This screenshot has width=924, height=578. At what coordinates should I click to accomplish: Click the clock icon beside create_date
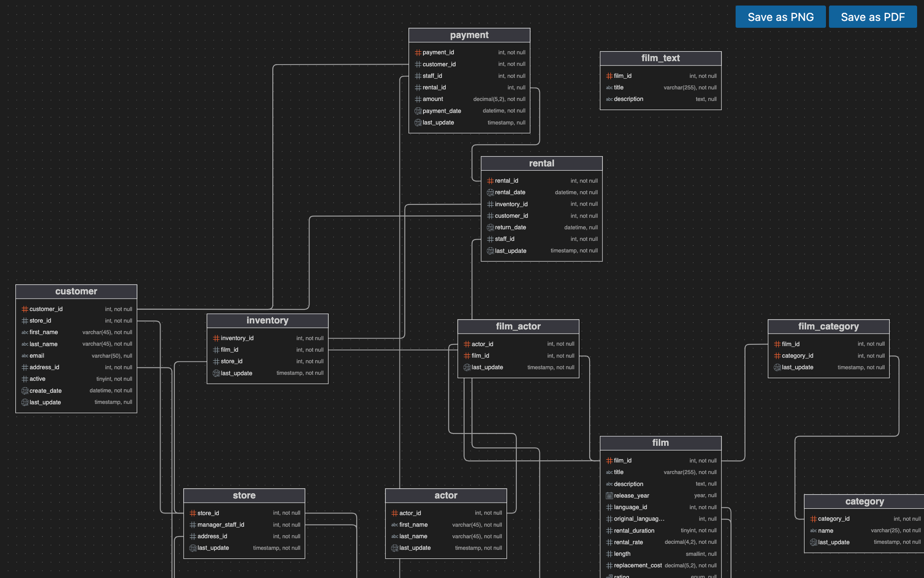[x=25, y=391]
